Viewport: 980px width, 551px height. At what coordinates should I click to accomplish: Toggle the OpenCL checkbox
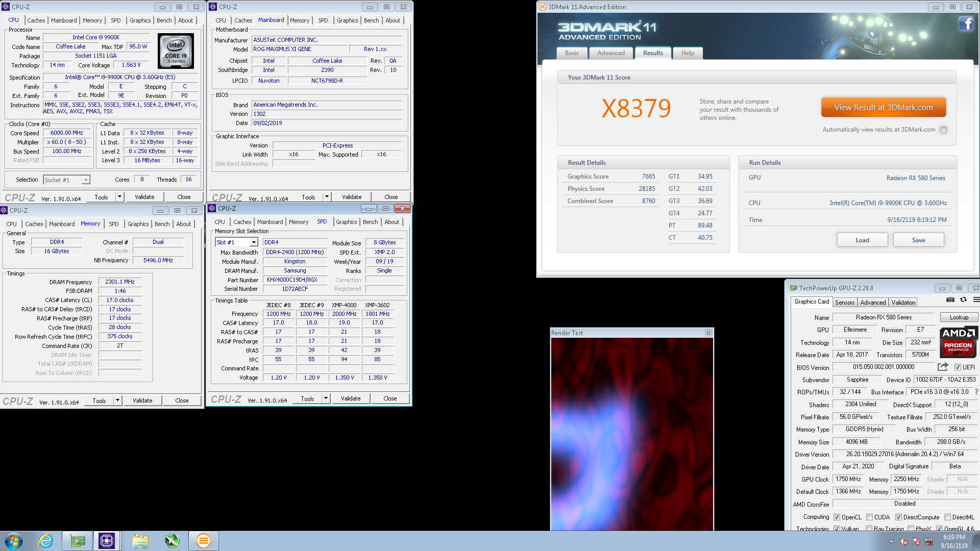837,517
